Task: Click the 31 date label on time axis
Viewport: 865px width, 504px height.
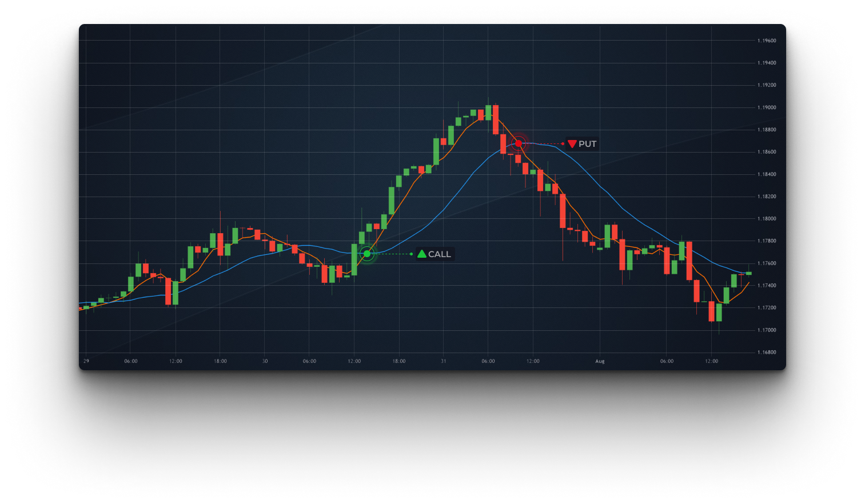Action: point(444,361)
